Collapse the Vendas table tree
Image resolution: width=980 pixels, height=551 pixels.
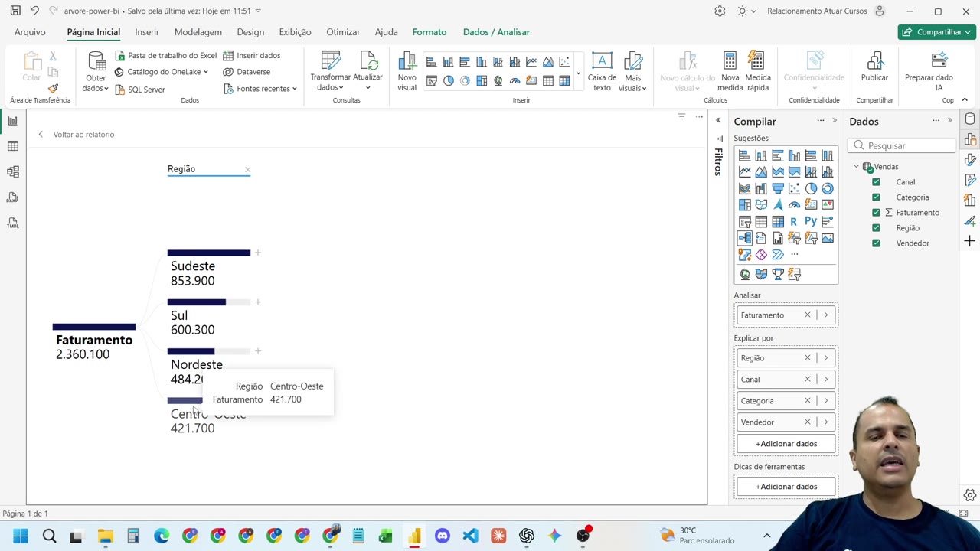[x=857, y=167]
